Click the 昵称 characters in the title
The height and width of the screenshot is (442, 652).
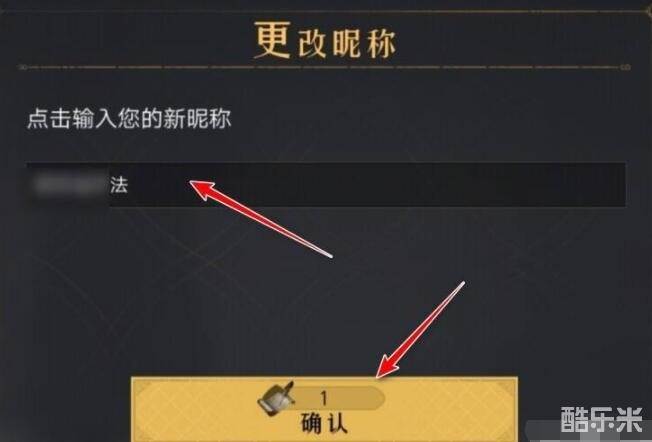pos(364,44)
